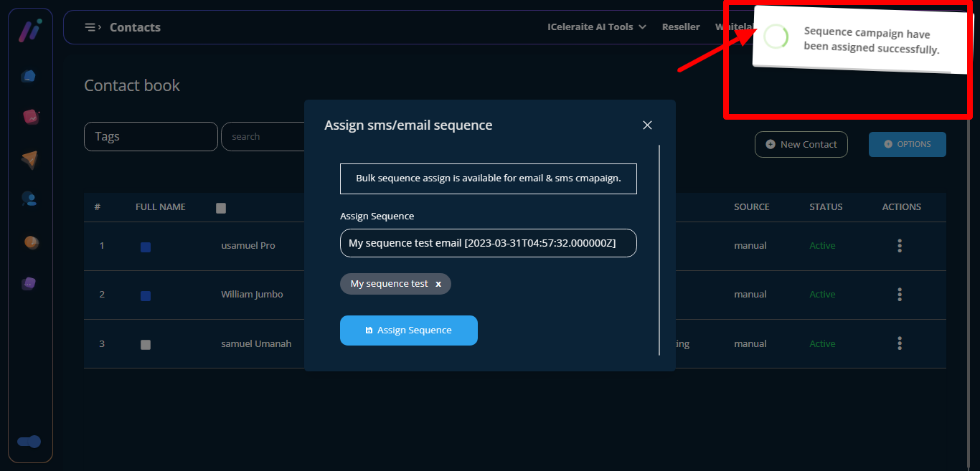
Task: Click the orange paper plane sidebar icon
Action: tap(29, 159)
